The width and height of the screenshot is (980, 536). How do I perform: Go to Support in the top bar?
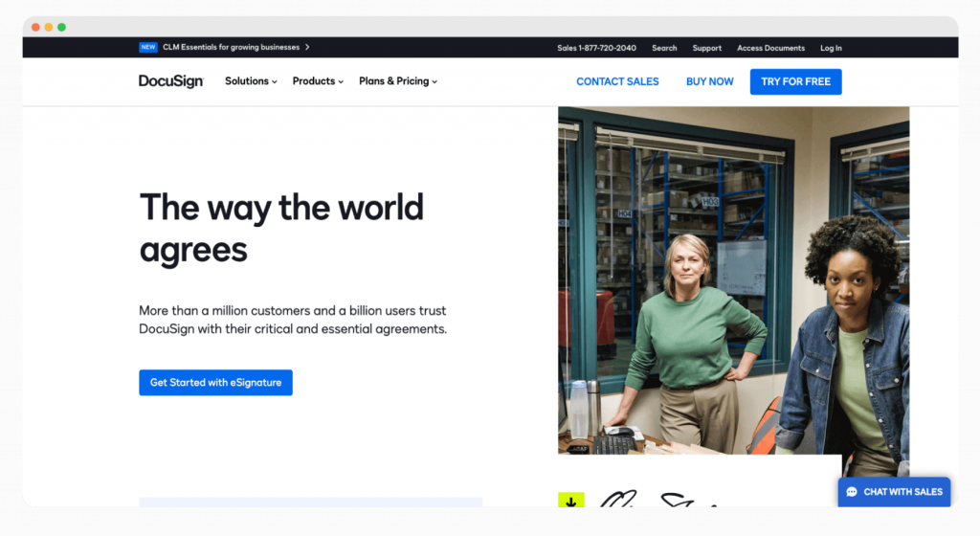click(x=706, y=48)
